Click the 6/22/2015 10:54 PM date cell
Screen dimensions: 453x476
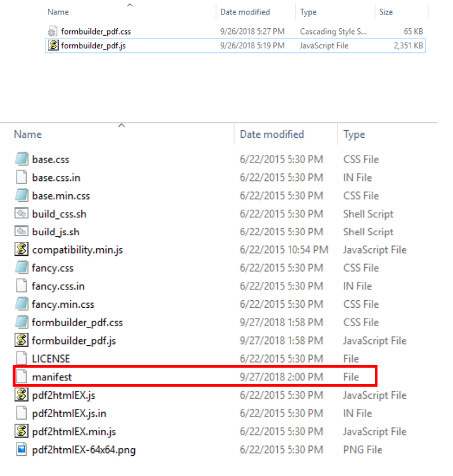[x=284, y=250]
